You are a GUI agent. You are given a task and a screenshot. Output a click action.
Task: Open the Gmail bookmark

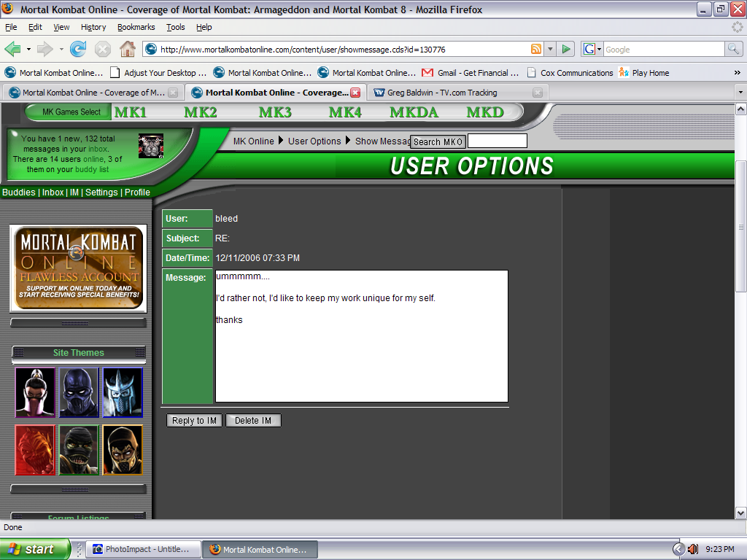tap(471, 73)
